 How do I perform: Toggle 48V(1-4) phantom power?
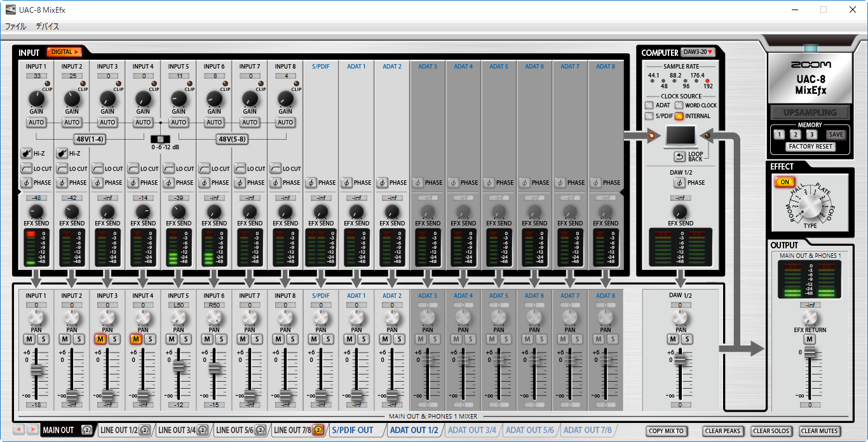click(x=89, y=139)
